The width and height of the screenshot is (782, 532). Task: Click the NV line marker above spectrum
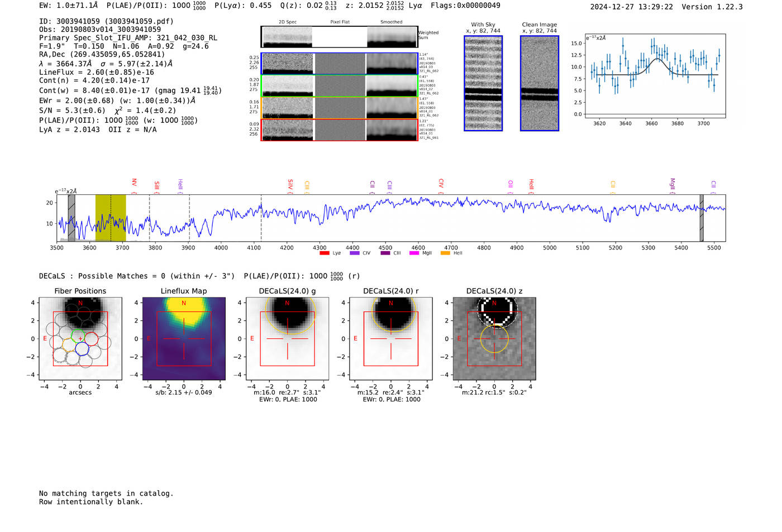(x=134, y=185)
